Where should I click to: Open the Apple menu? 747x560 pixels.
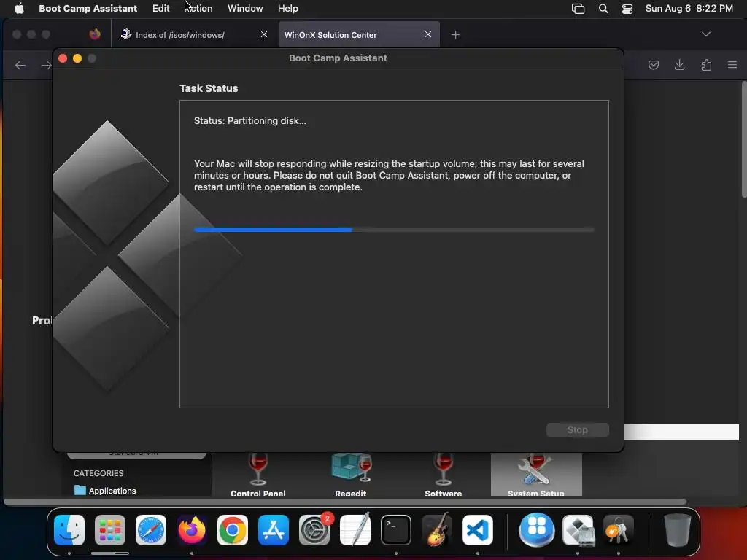tap(19, 8)
